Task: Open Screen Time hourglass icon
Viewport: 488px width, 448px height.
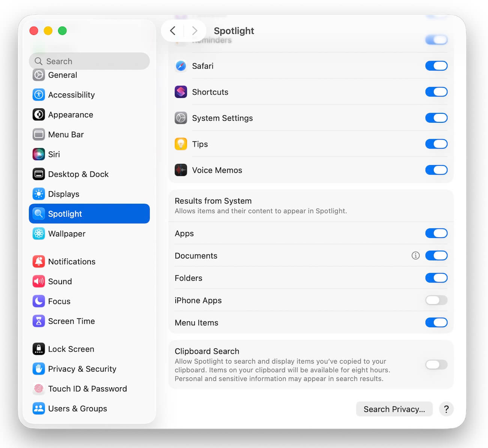Action: (39, 321)
